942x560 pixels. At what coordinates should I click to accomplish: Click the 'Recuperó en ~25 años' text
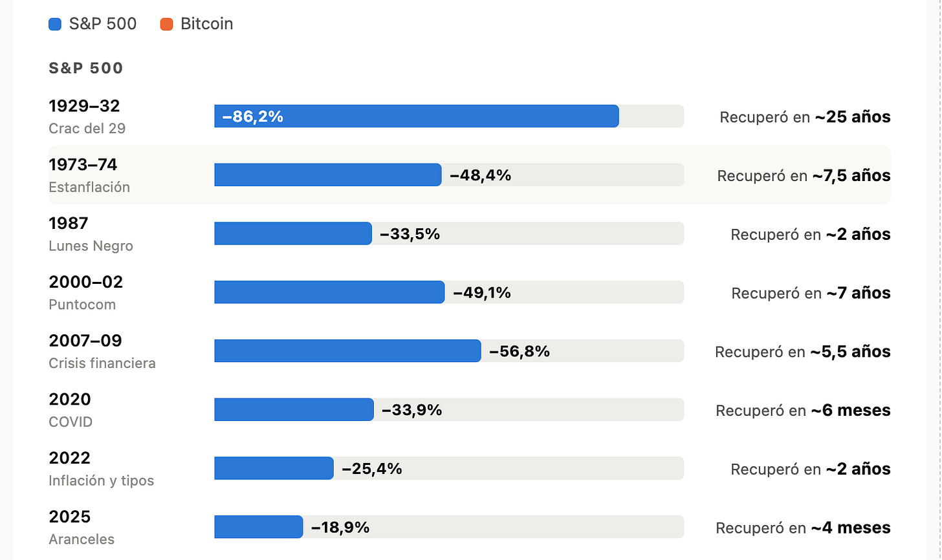805,117
